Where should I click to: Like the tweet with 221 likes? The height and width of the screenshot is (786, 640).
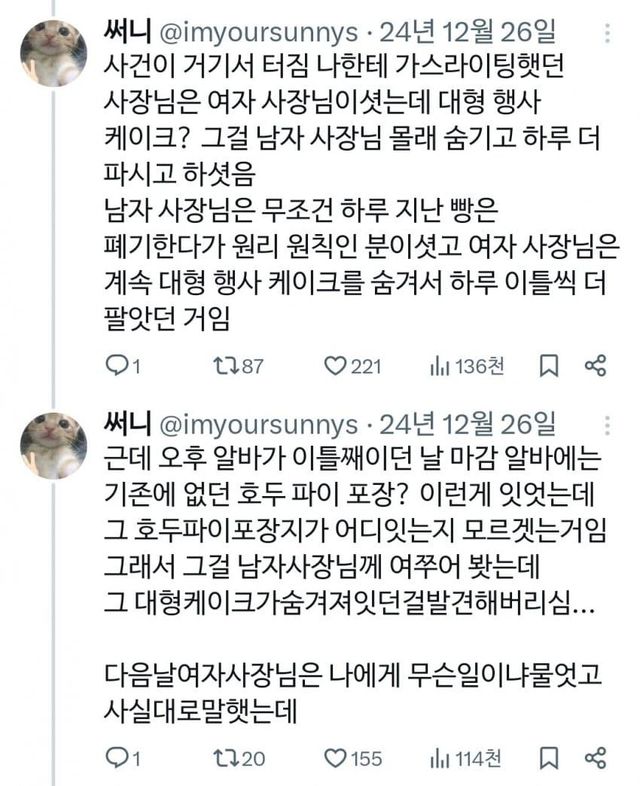[x=335, y=367]
